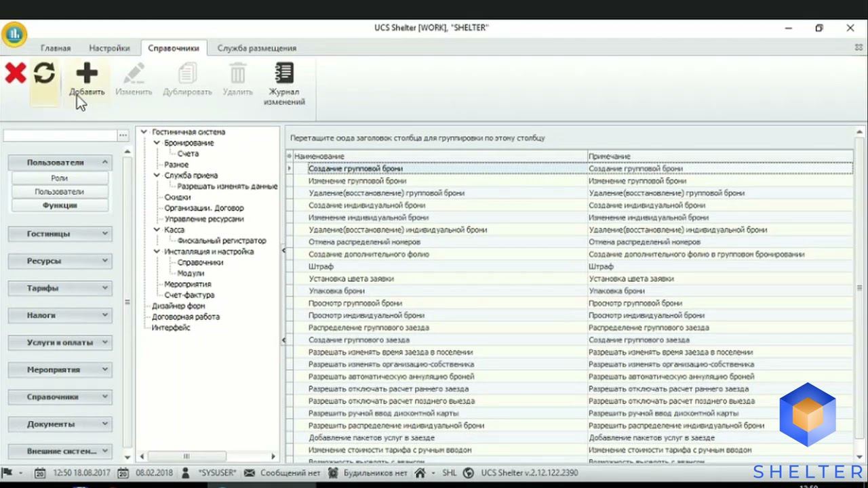Click the refresh arrows icon
Screen dimensions: 868x488
[x=45, y=73]
